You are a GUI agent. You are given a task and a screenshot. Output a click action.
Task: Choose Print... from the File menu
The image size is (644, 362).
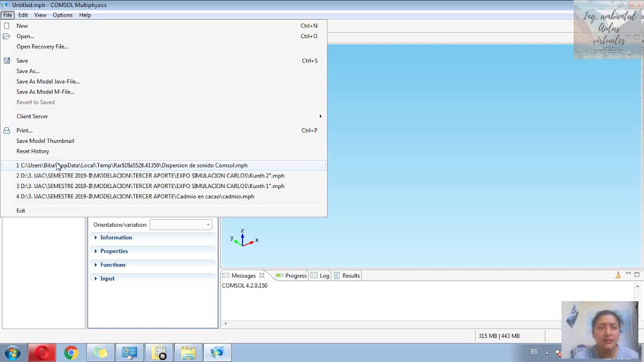tap(164, 130)
